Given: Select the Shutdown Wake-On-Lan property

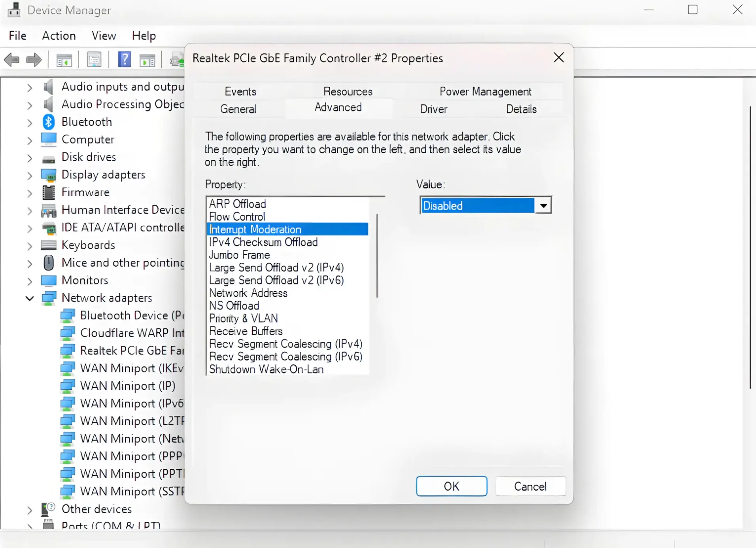Looking at the screenshot, I should point(287,369).
